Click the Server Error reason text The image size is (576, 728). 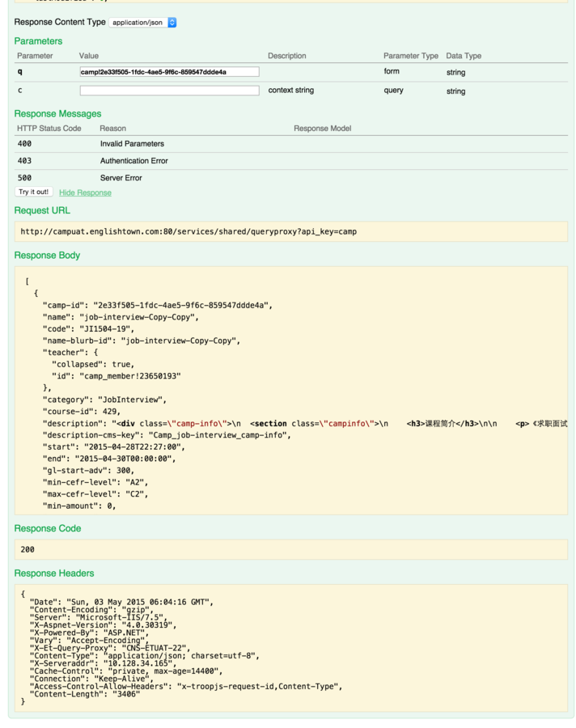[121, 178]
